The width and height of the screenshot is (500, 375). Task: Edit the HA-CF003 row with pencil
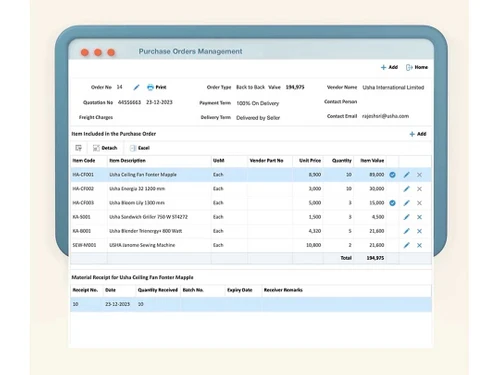tap(406, 203)
